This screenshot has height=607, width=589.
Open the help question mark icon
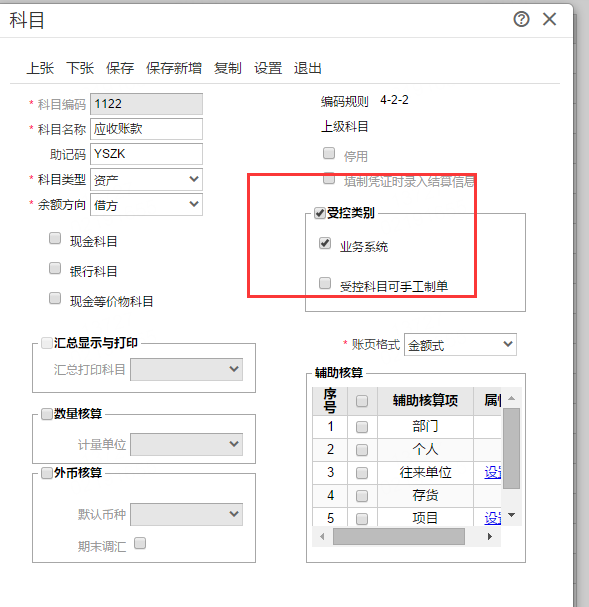tap(521, 19)
